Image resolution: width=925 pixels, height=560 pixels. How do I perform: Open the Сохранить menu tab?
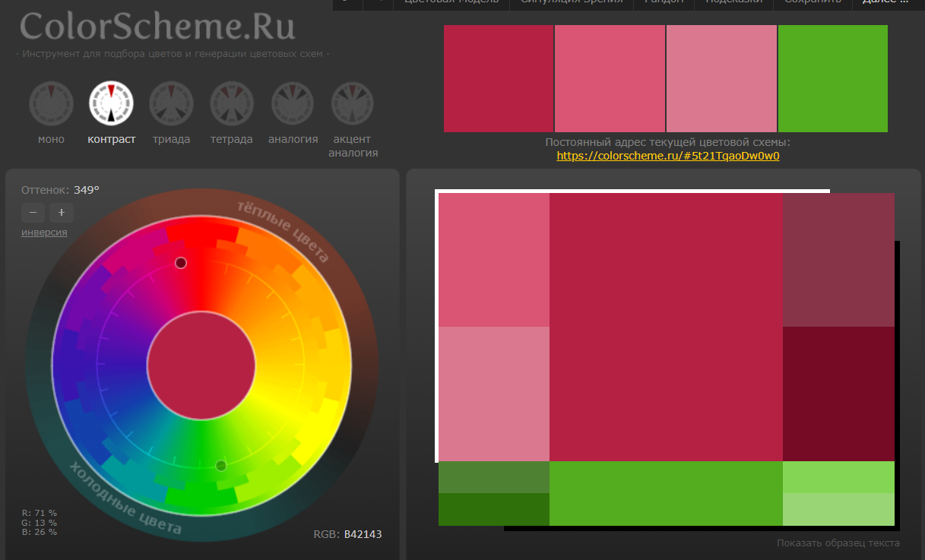(813, 2)
